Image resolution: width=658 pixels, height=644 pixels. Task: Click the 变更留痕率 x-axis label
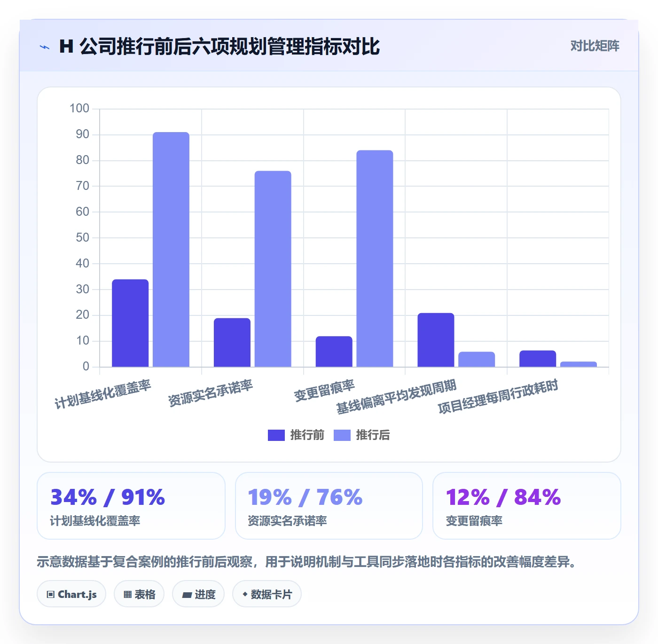[x=324, y=391]
